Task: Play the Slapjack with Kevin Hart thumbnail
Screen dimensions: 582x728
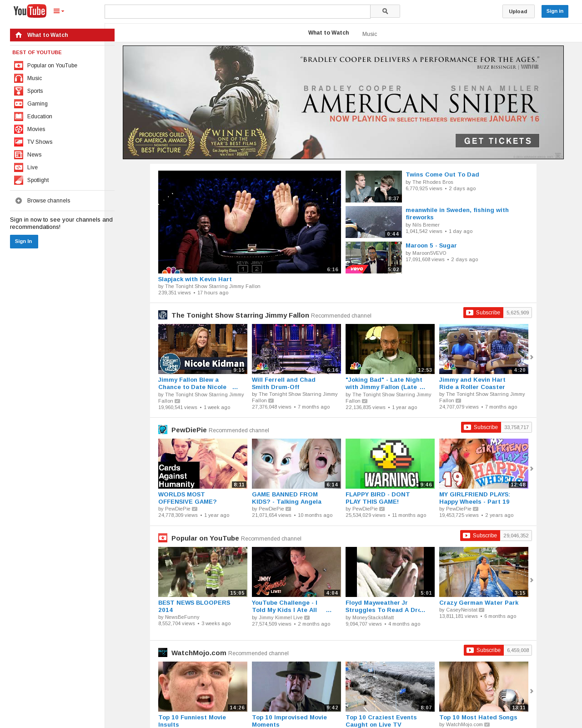Action: [x=250, y=222]
